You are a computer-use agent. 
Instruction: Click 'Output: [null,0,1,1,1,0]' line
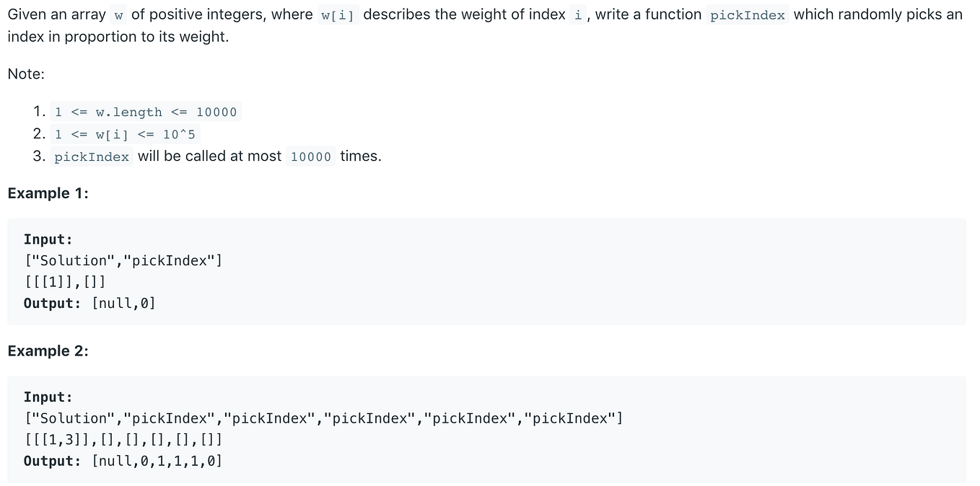123,461
